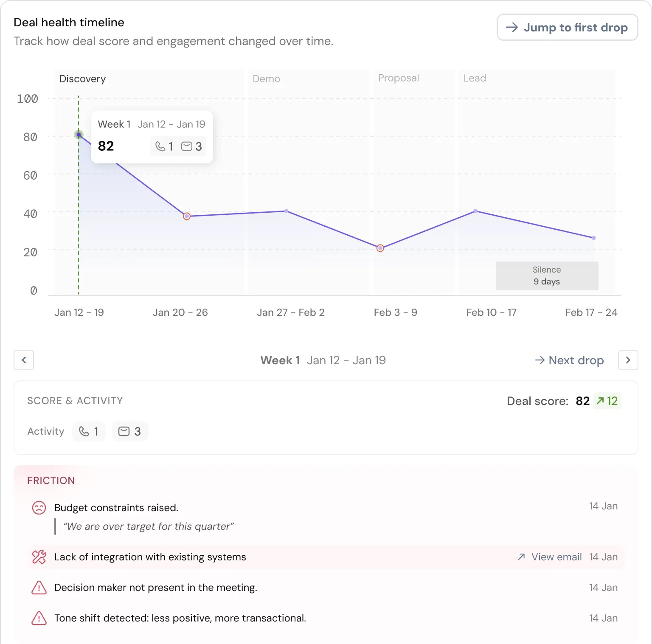Click the warning triangle beside Decision maker row
This screenshot has height=644, width=652.
(x=39, y=588)
